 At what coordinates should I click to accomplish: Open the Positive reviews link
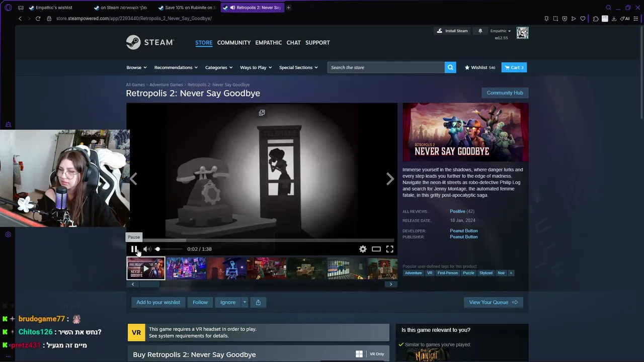coord(457,211)
